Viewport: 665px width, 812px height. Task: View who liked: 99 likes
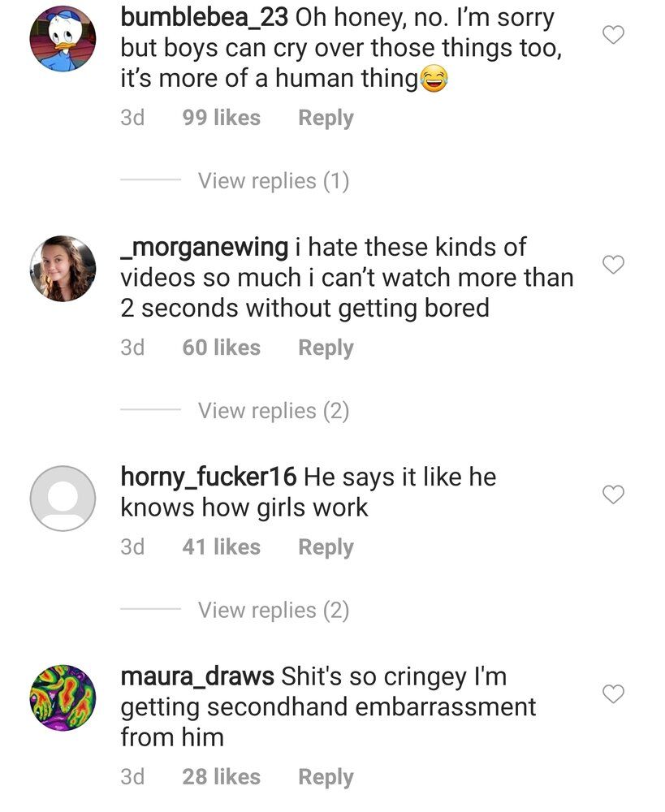[x=221, y=118]
